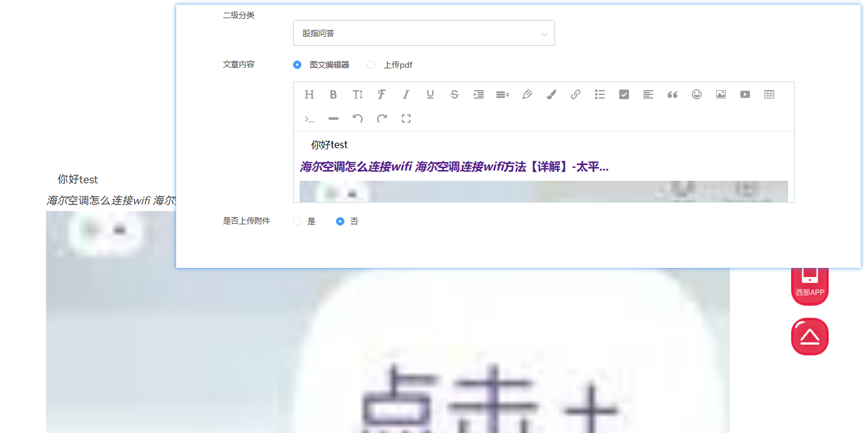Insert a to-do checkbox item
Screen dimensions: 868x433
[624, 94]
